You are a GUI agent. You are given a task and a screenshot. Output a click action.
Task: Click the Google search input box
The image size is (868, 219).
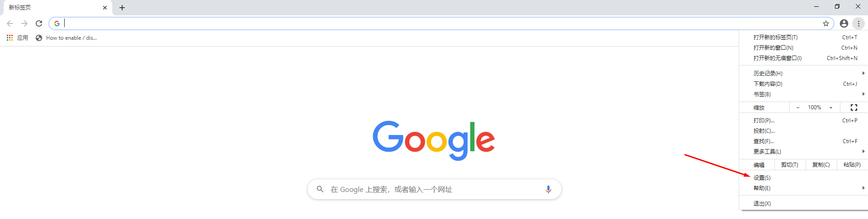point(434,189)
